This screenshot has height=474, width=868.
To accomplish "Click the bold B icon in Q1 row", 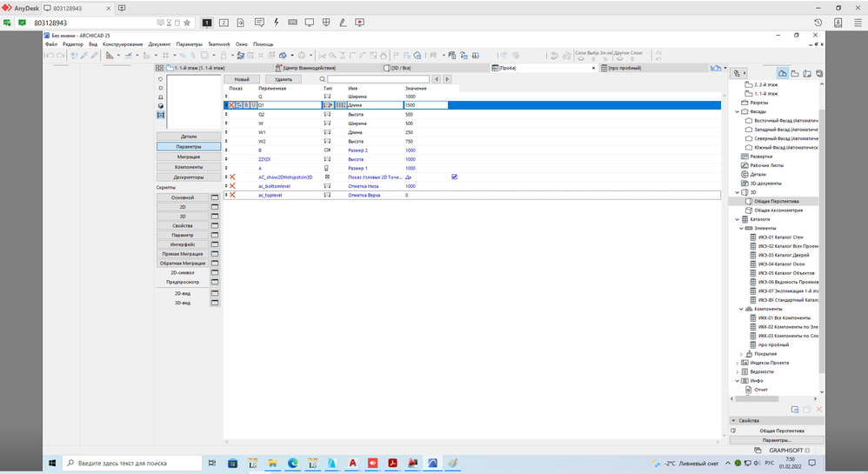I will (246, 105).
